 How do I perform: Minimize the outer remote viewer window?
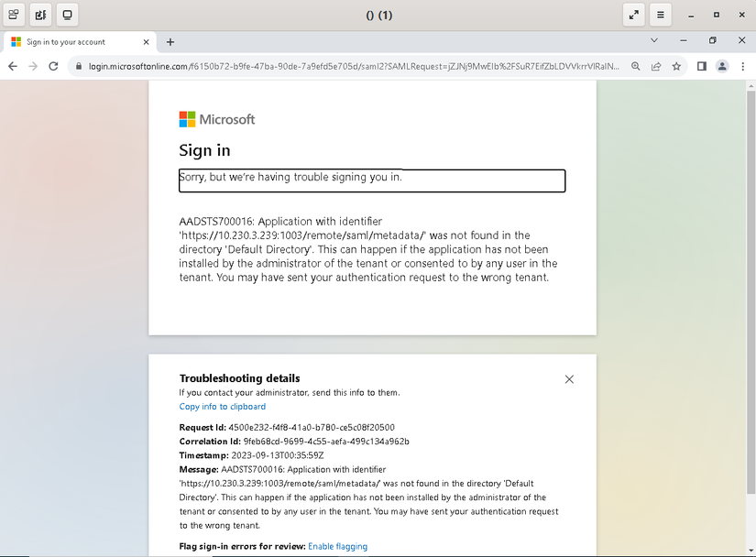(691, 15)
